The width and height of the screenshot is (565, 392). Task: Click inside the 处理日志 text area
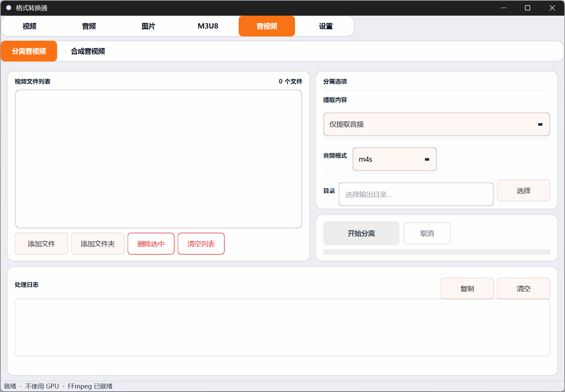pos(282,327)
